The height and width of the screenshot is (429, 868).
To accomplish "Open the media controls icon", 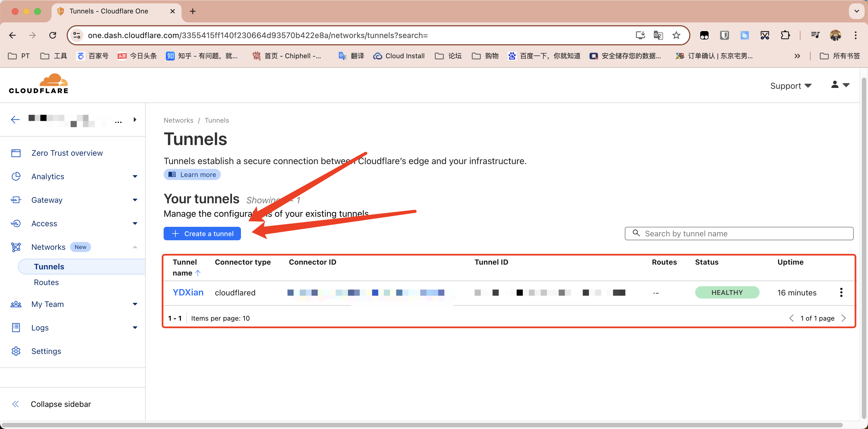I will (x=815, y=35).
